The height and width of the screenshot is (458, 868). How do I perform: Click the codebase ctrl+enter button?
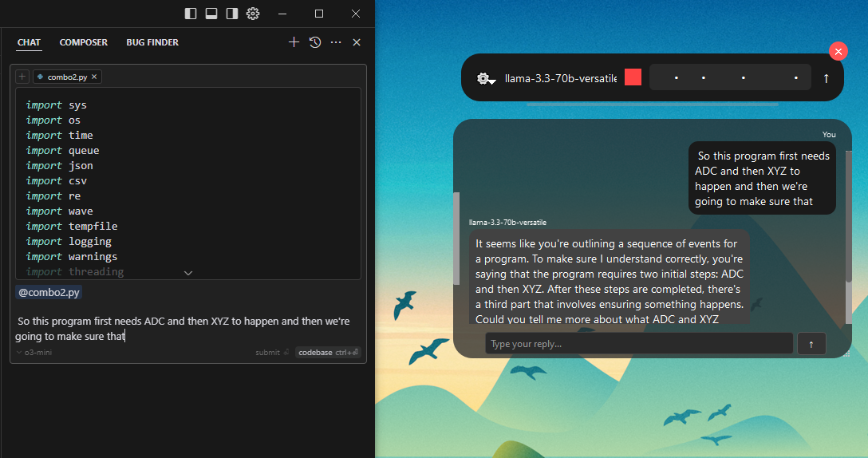[x=328, y=352]
